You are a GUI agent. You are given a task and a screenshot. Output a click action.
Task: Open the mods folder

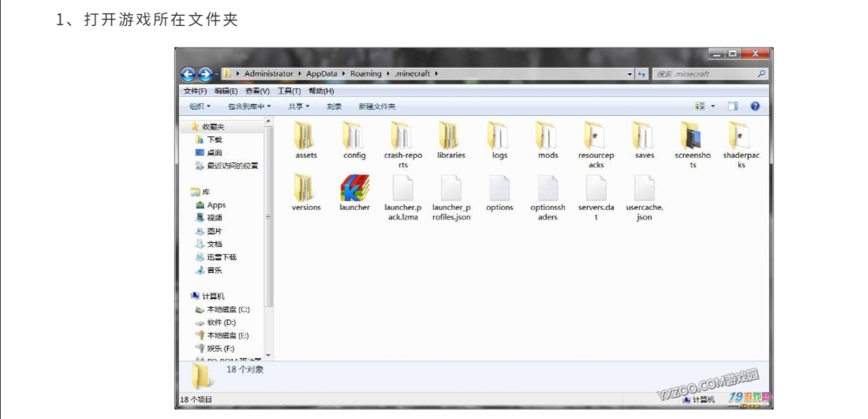(x=548, y=141)
